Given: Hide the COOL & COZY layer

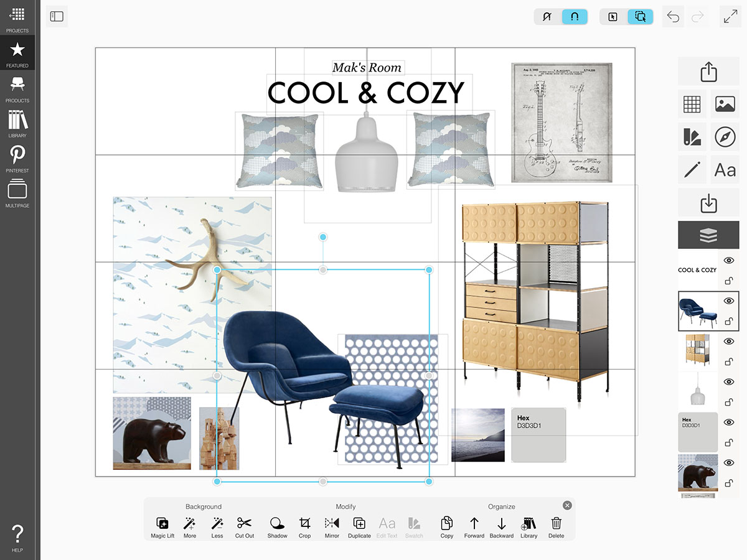Looking at the screenshot, I should [x=729, y=260].
